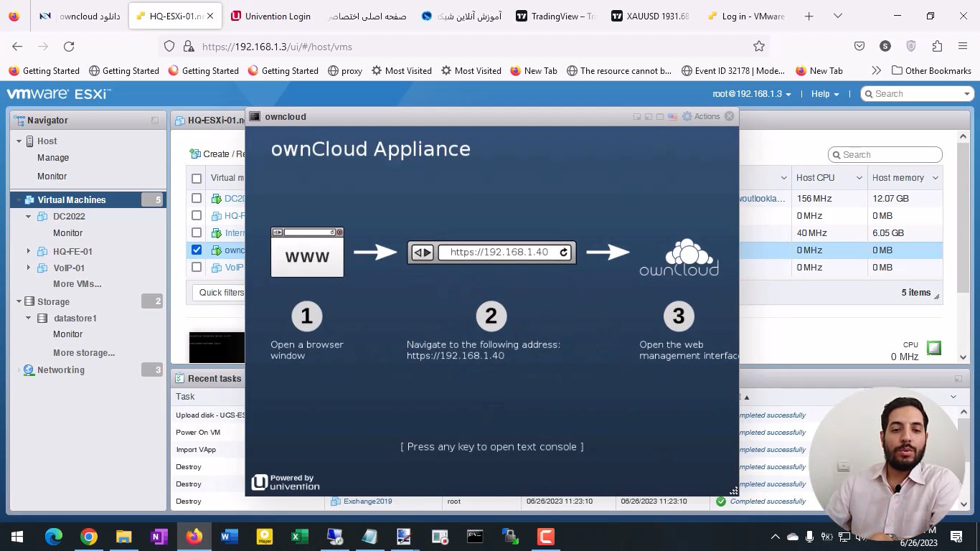Open keyboard layout flag icon in console header
Screen dimensions: 980x551
[672, 116]
